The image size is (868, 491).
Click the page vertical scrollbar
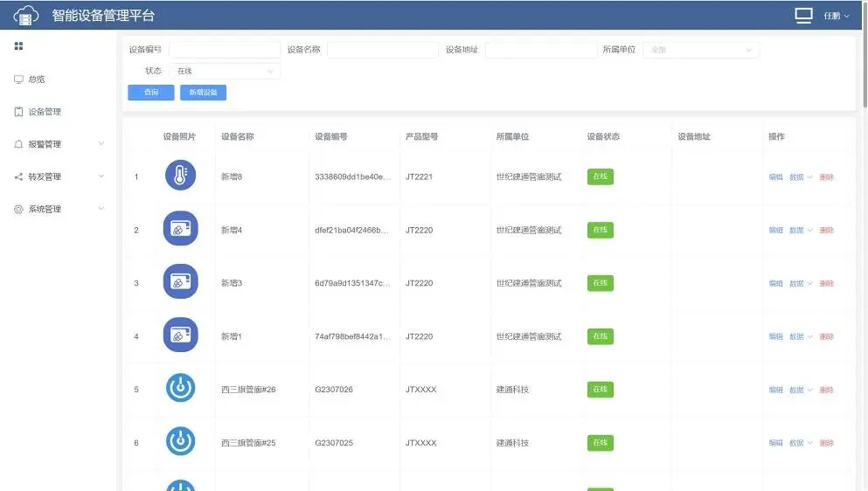[x=865, y=55]
